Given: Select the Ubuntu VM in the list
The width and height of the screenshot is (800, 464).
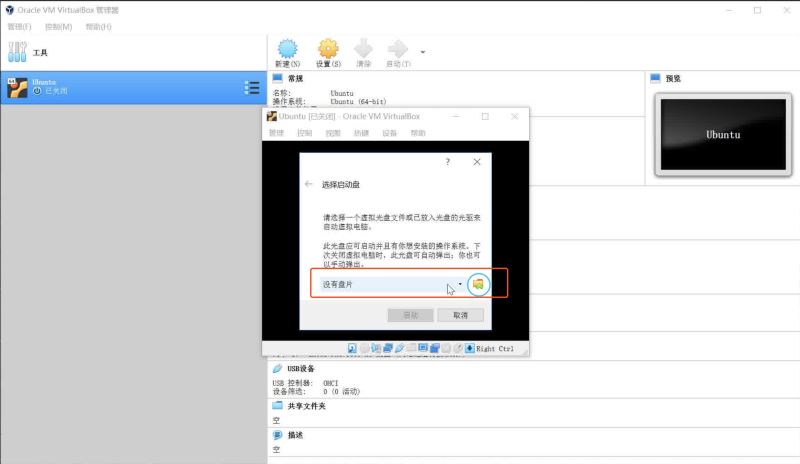Looking at the screenshot, I should pos(120,88).
